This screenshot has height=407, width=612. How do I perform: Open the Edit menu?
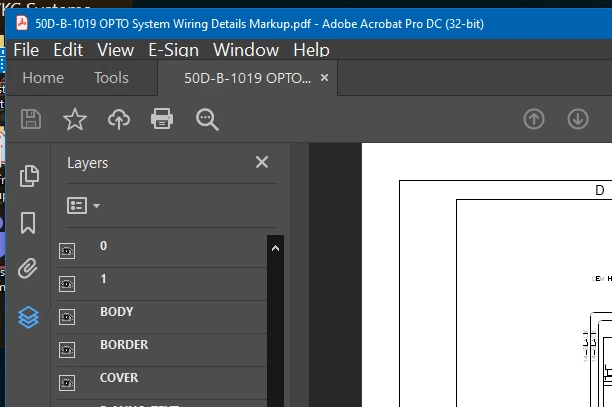(x=68, y=50)
